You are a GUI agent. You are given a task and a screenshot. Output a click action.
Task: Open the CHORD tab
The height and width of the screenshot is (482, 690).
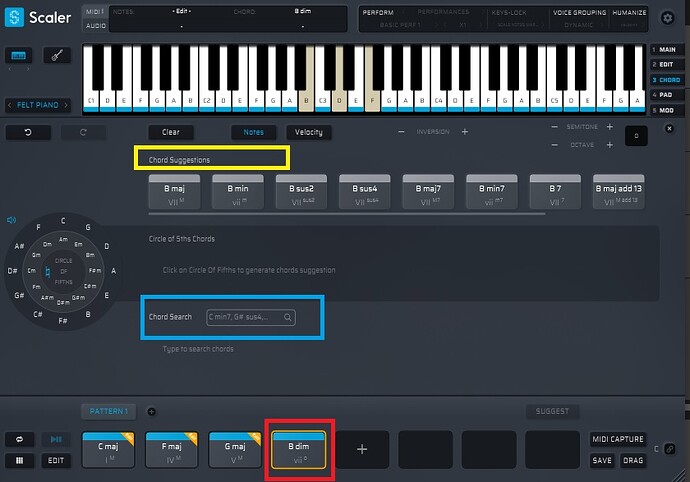pyautogui.click(x=667, y=80)
